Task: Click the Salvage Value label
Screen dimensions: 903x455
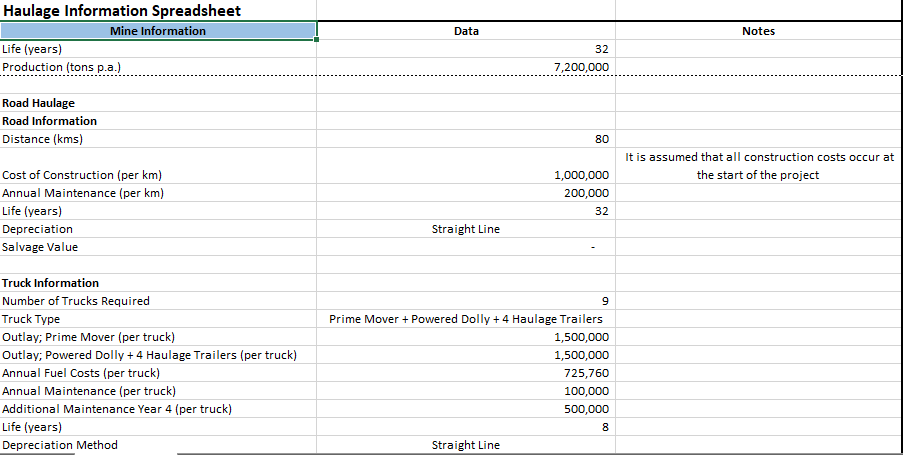Action: pyautogui.click(x=40, y=247)
